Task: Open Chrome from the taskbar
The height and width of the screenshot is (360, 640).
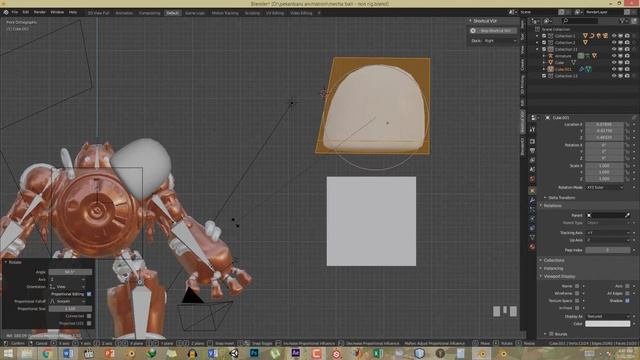Action: coord(47,353)
